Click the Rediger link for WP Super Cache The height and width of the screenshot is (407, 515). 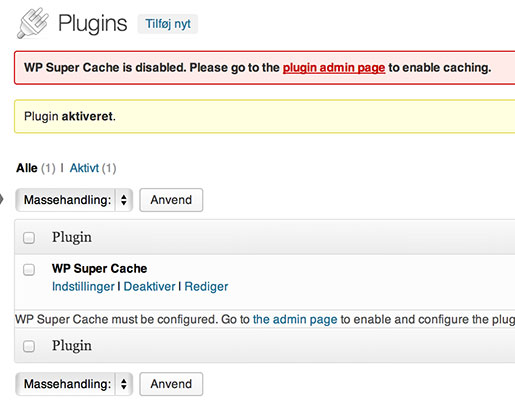[x=206, y=287]
